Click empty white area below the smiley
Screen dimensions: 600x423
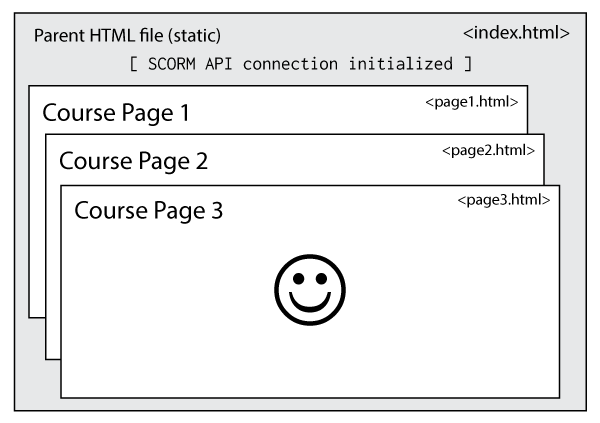pyautogui.click(x=309, y=362)
